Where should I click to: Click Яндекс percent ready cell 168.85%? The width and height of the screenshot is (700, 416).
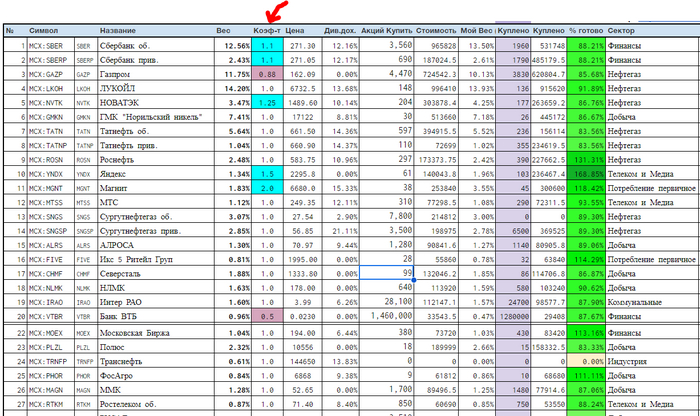586,174
